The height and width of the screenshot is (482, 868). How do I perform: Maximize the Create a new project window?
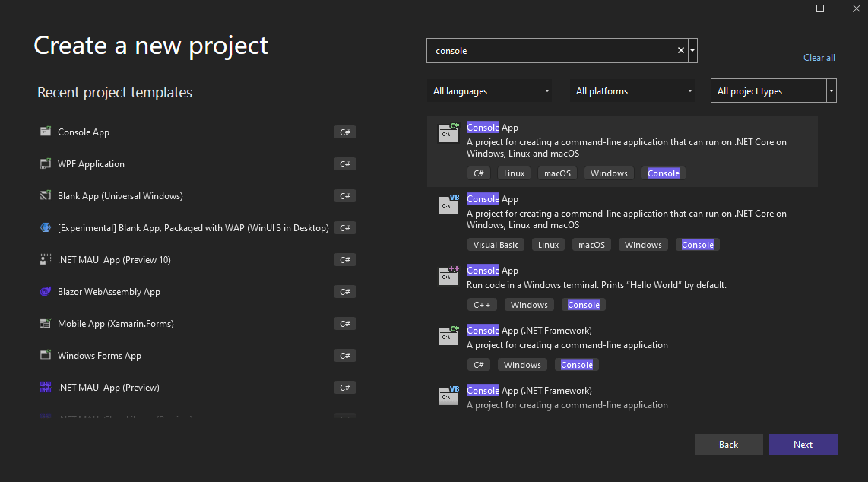[820, 8]
